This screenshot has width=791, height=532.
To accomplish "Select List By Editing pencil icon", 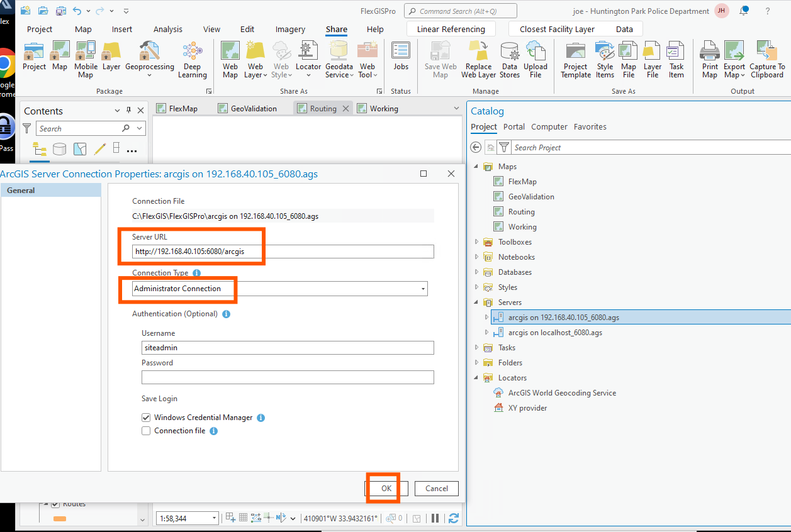I will (99, 149).
